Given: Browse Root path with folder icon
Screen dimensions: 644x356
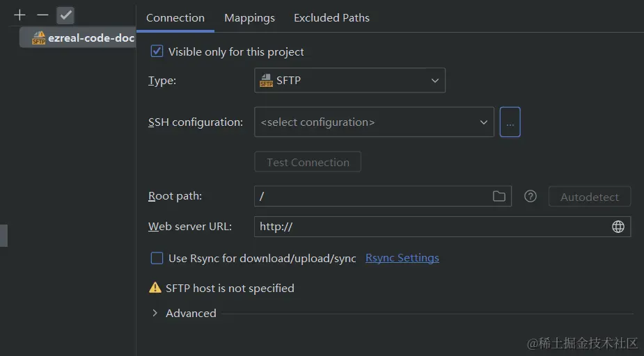Looking at the screenshot, I should pyautogui.click(x=498, y=196).
